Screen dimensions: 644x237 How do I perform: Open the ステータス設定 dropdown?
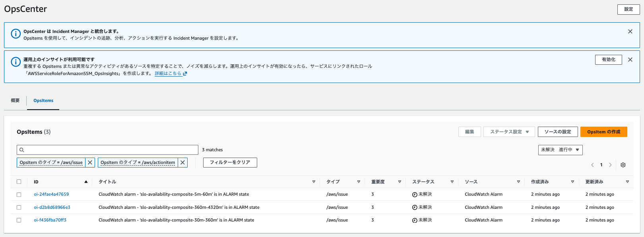[x=509, y=132]
